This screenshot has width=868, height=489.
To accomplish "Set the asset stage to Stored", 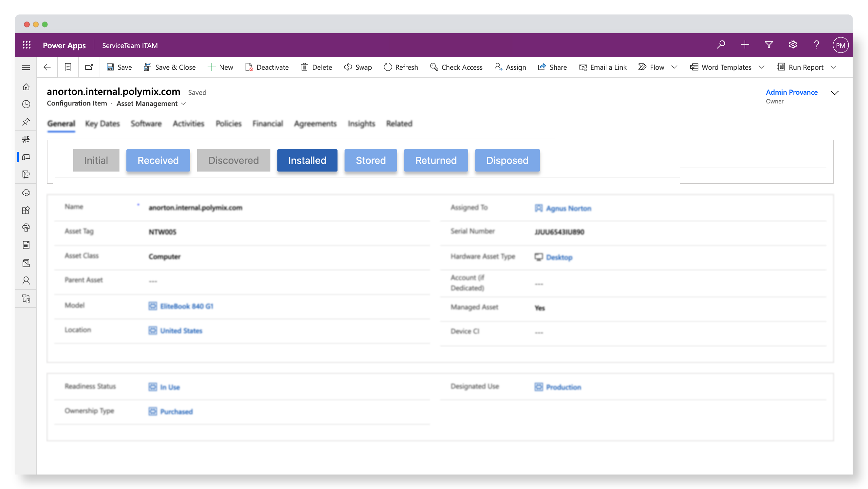I will tap(370, 160).
